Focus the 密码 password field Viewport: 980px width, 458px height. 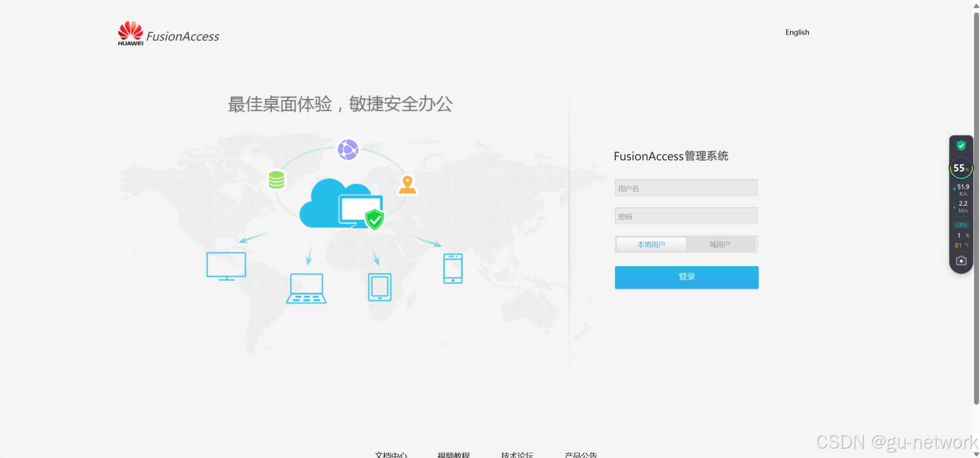tap(686, 216)
